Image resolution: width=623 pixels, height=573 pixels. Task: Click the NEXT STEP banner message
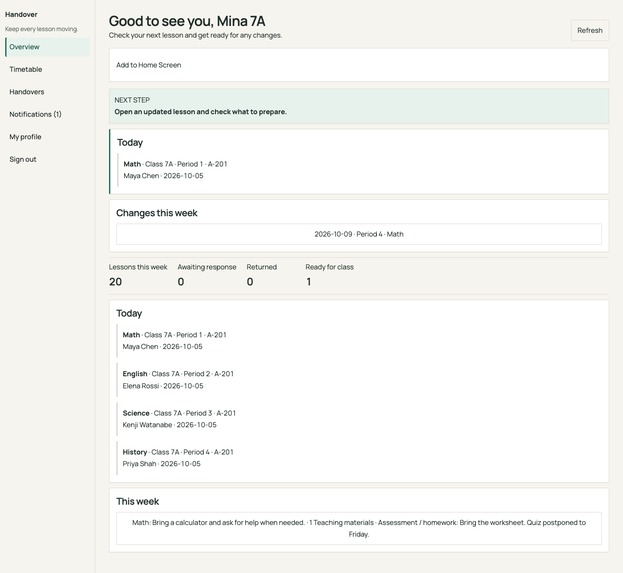click(200, 112)
